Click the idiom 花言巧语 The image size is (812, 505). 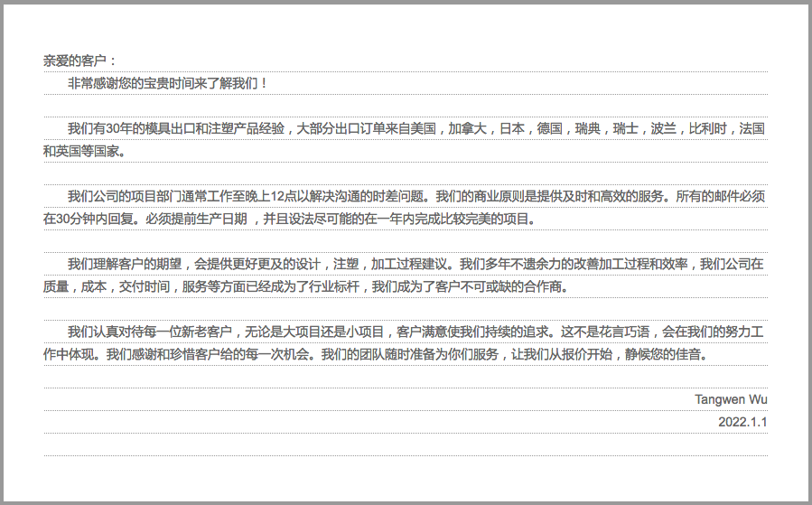pos(611,332)
